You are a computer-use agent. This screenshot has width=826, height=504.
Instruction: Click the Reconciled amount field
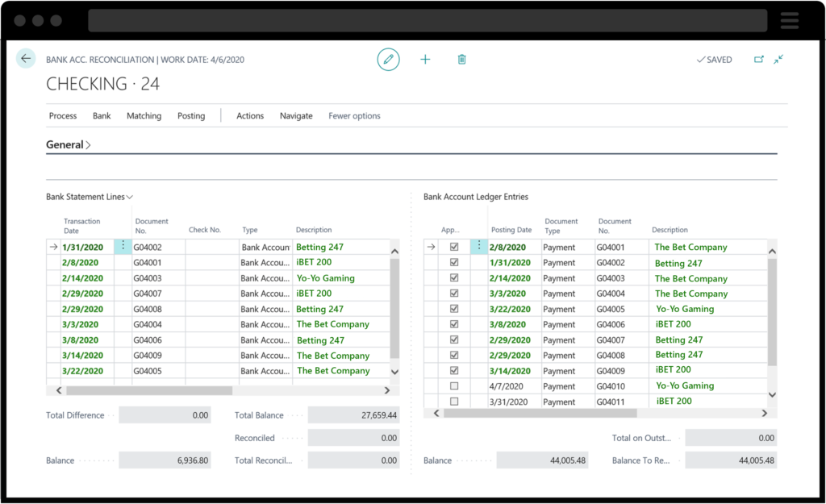[x=353, y=438]
